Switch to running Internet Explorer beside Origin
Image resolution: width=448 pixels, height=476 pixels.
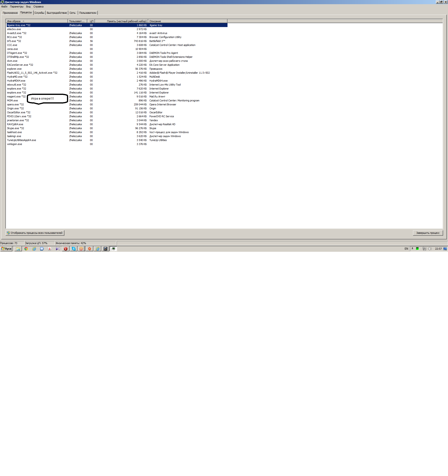click(98, 249)
